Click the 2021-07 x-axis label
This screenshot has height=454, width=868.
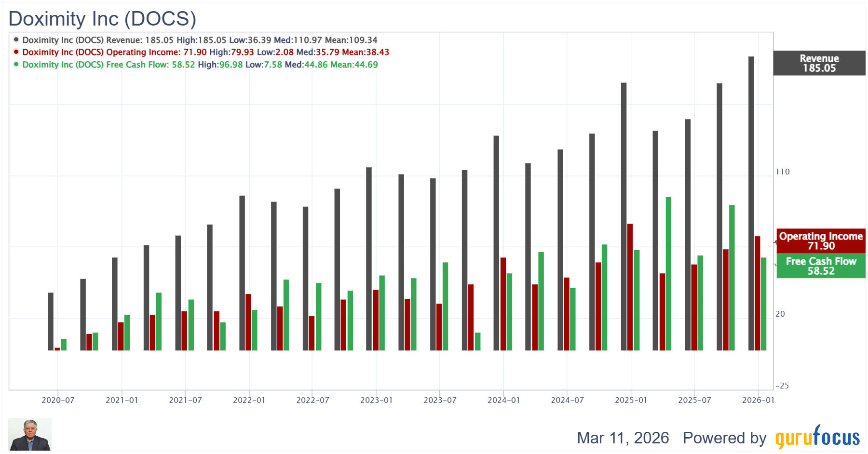[186, 400]
